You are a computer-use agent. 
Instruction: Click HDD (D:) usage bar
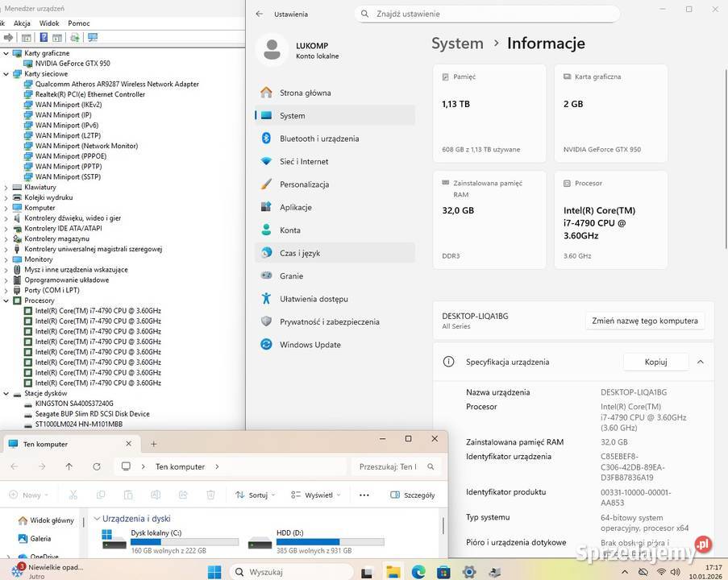[330, 541]
